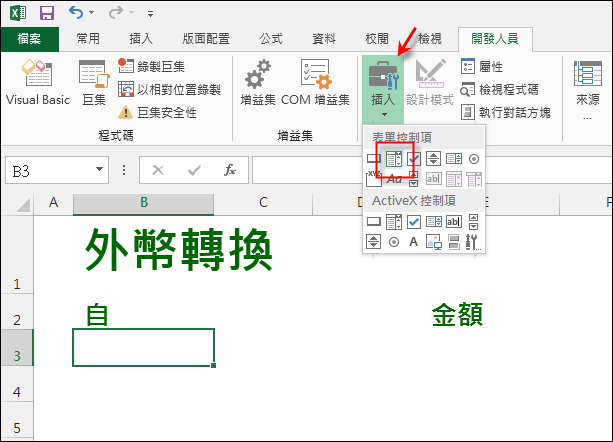Open 巨集安全性 settings
The image size is (613, 442).
[158, 113]
